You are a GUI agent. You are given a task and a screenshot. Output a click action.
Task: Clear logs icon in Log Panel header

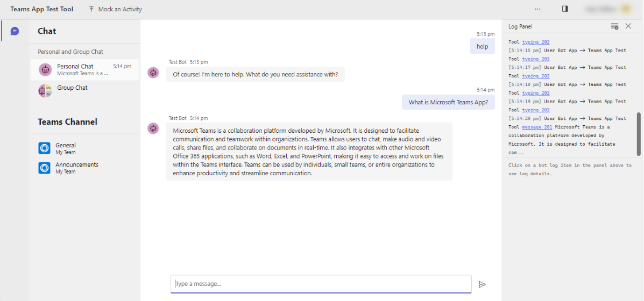[x=614, y=26]
